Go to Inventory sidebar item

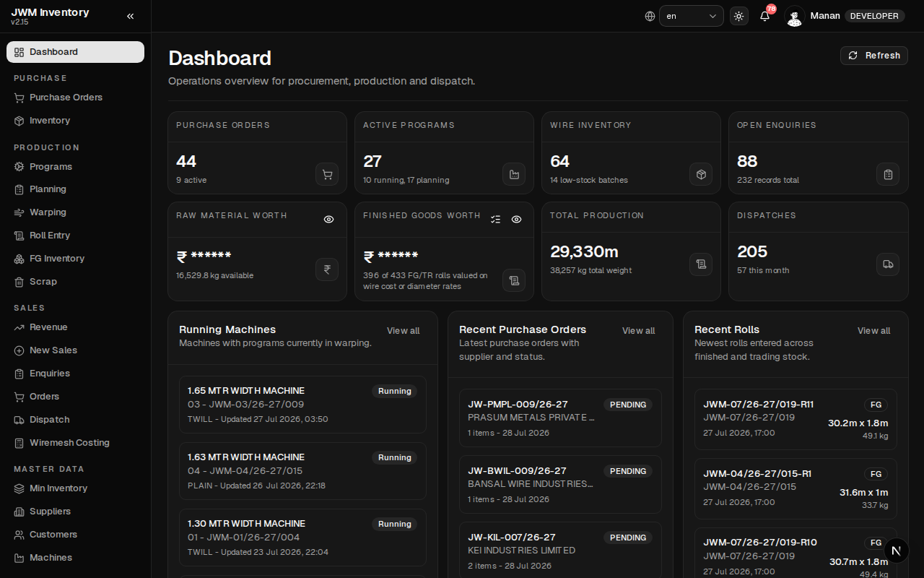coord(75,121)
